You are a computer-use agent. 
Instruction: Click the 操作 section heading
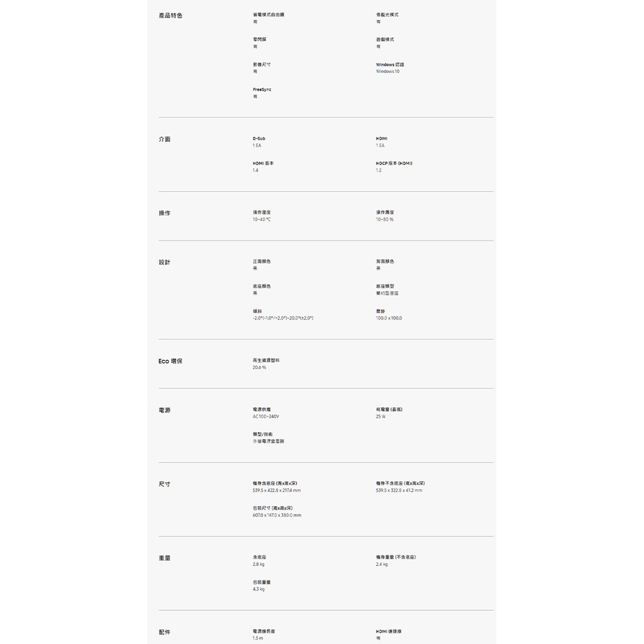pos(165,213)
